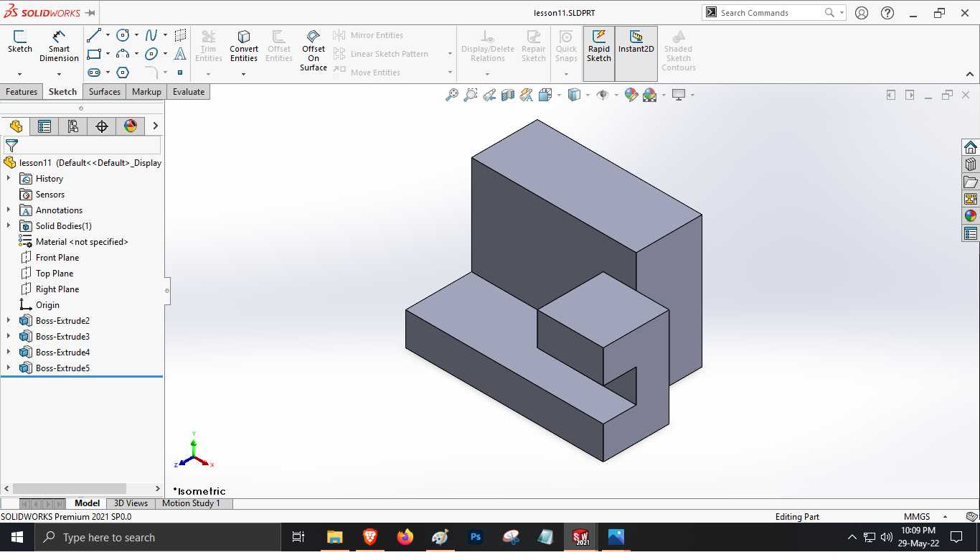Switch to the Evaluate tab
The height and width of the screenshot is (560, 980).
pyautogui.click(x=189, y=92)
